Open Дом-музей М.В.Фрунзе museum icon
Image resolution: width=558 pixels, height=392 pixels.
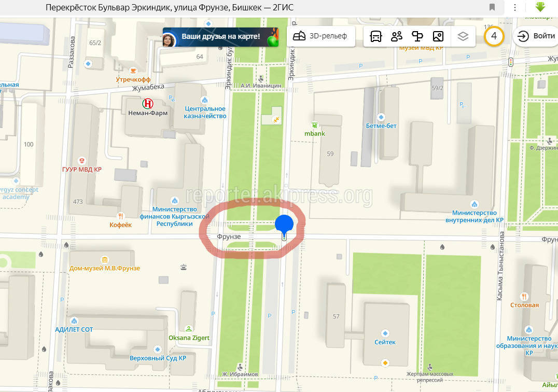104,259
